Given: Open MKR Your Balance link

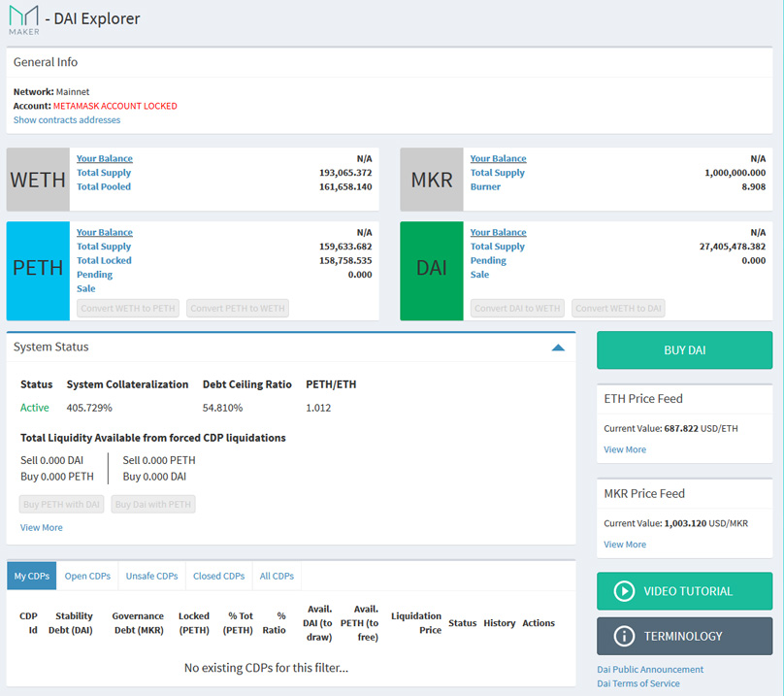Looking at the screenshot, I should click(498, 158).
